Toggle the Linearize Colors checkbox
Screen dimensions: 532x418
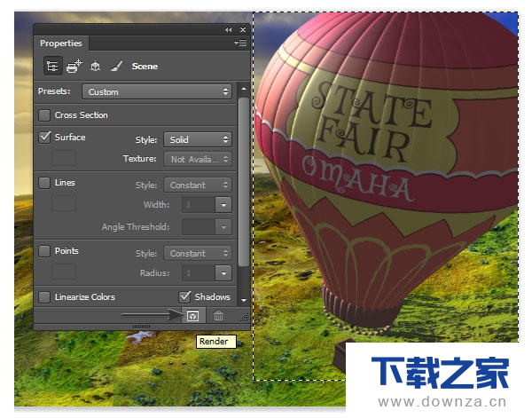coord(44,297)
